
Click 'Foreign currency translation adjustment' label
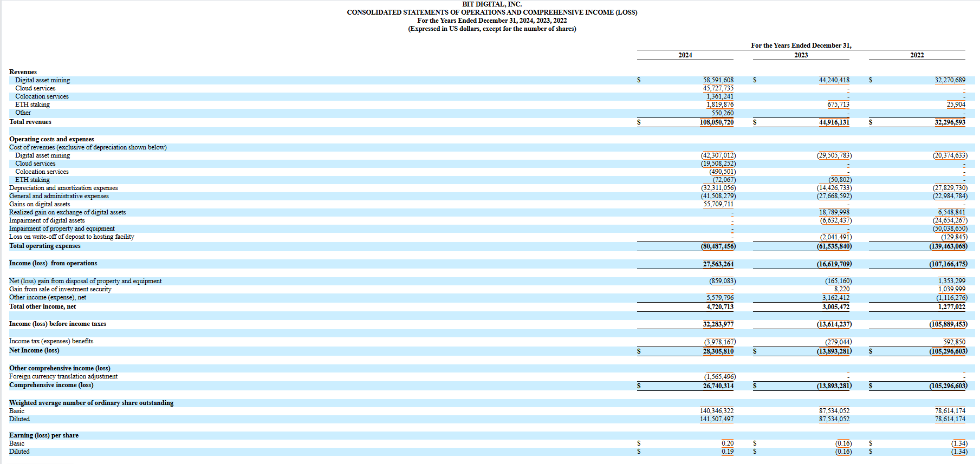click(x=63, y=376)
